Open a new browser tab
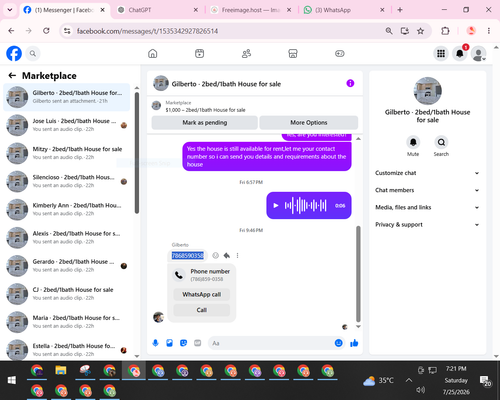500x400 pixels. [x=400, y=10]
